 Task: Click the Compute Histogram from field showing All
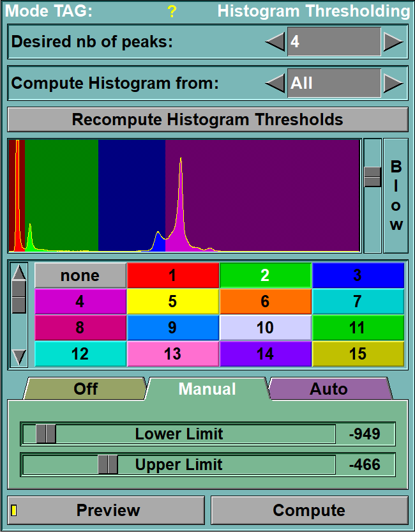(x=334, y=83)
